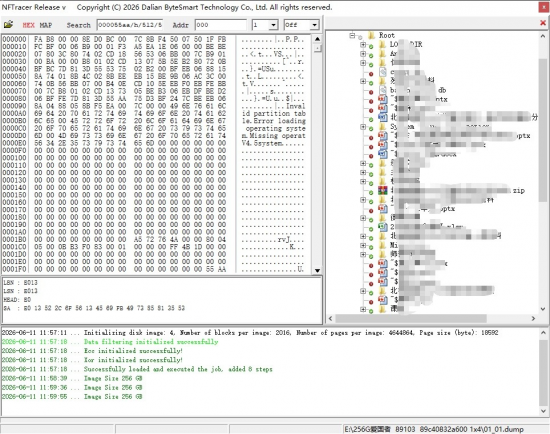Click hex offset 0001F0 row label
550x434 pixels.
click(14, 269)
